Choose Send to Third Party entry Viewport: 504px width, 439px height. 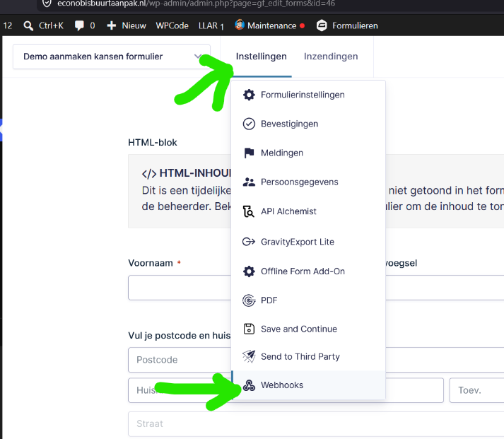308,356
